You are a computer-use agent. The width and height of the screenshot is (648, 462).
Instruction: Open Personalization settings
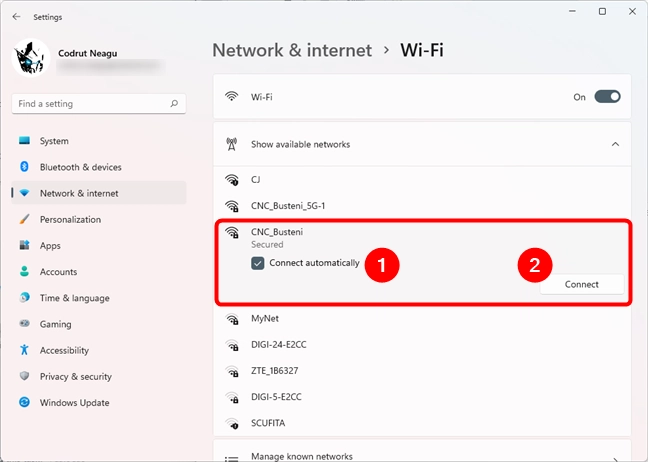coord(99,219)
